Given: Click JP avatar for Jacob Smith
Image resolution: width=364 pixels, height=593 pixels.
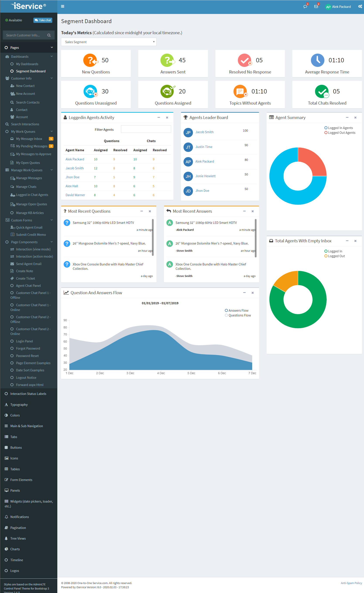Looking at the screenshot, I should click(188, 132).
